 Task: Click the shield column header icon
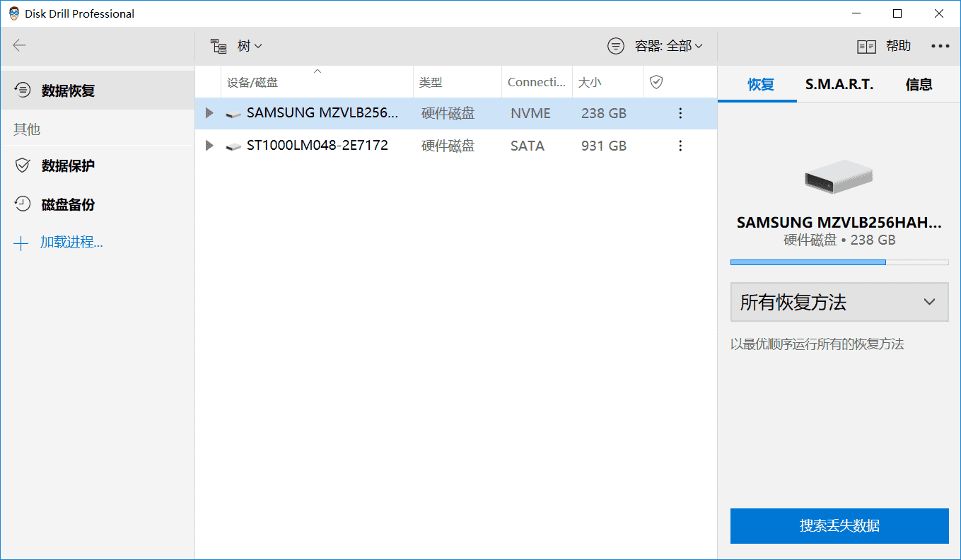click(656, 81)
